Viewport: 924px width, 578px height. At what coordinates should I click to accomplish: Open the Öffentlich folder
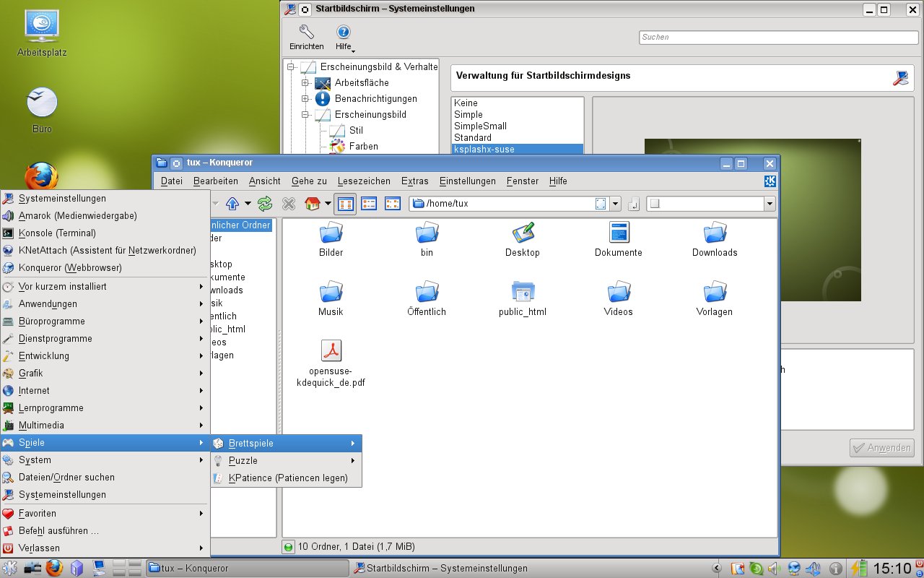pos(427,299)
